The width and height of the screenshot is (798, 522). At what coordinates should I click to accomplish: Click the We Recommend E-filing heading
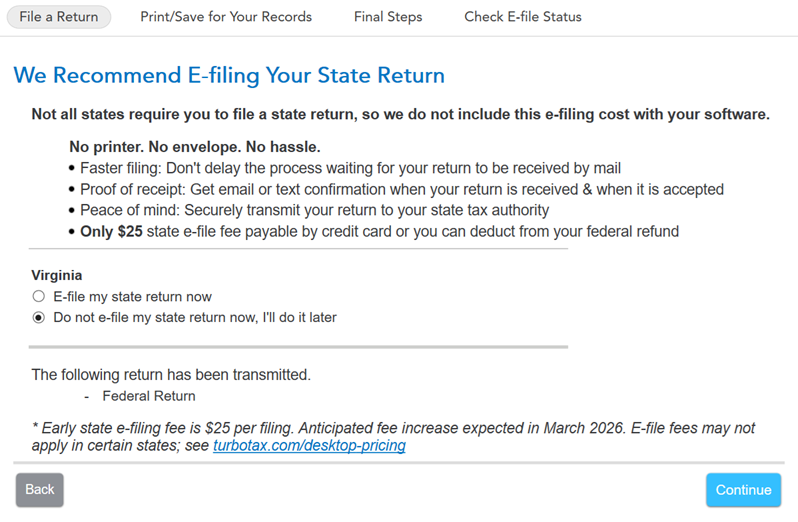point(229,76)
